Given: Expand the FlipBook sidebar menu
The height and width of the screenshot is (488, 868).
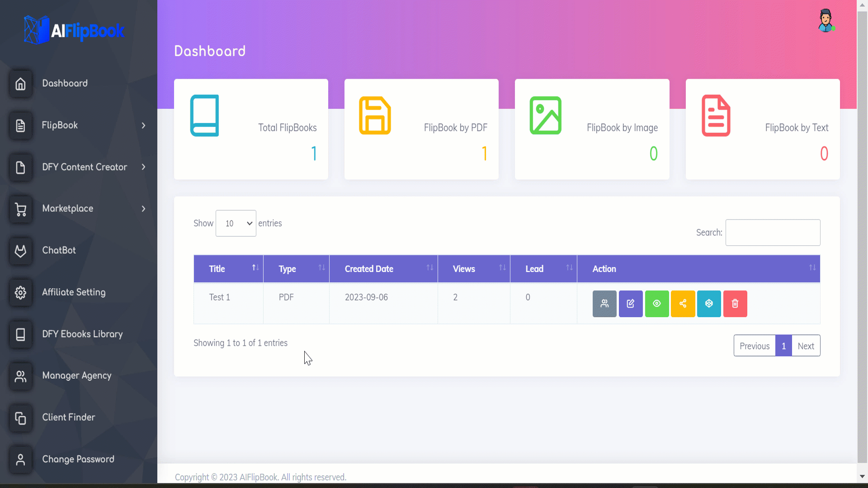Looking at the screenshot, I should point(143,126).
